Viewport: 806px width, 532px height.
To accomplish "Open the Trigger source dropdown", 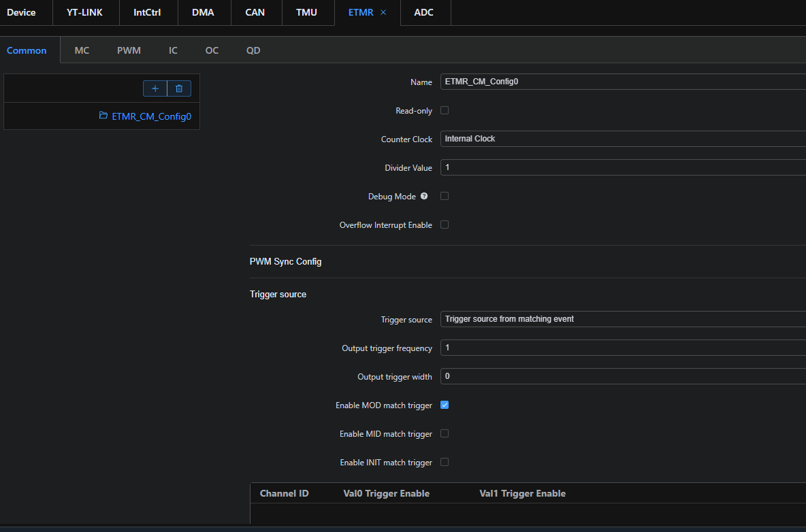I will (623, 319).
